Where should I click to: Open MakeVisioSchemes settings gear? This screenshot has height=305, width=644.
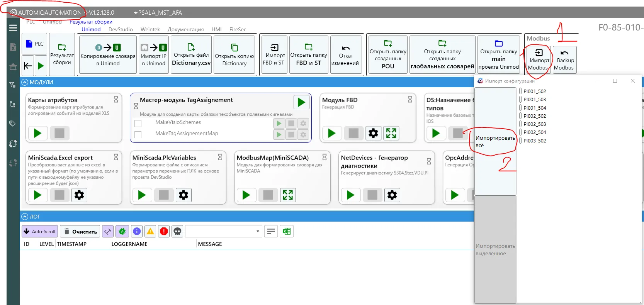click(303, 124)
